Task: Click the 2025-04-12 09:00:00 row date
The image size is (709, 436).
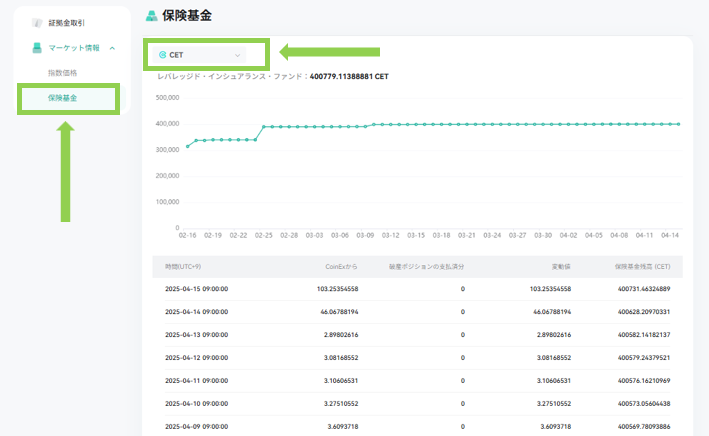Action: (196, 357)
